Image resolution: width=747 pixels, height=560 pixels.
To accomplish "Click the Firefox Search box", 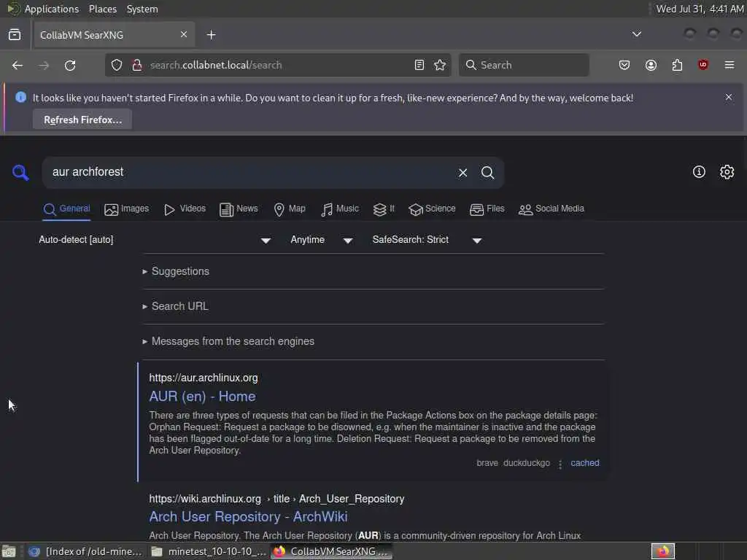I will point(524,65).
